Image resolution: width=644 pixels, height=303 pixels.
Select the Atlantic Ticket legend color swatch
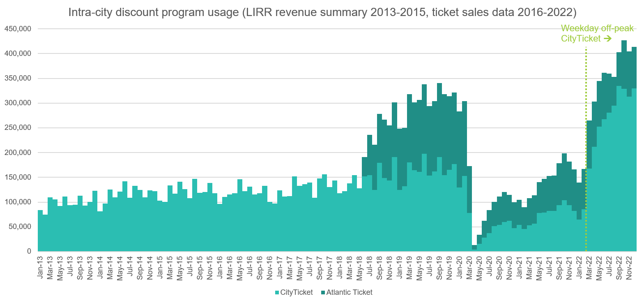(324, 293)
